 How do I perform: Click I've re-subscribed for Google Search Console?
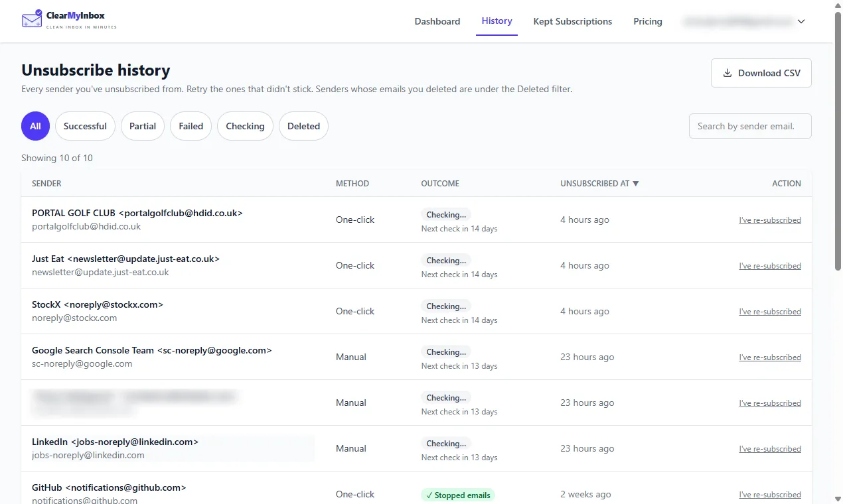(770, 357)
